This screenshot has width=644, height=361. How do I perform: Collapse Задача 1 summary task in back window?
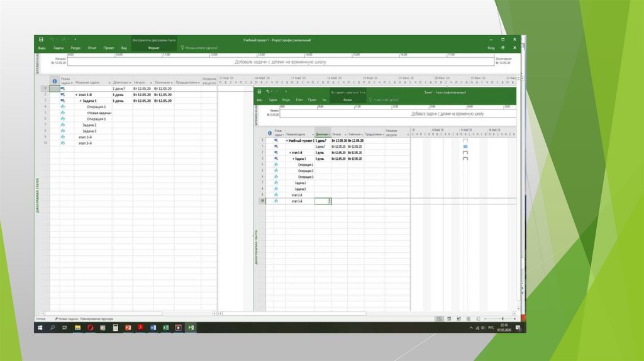pos(80,101)
